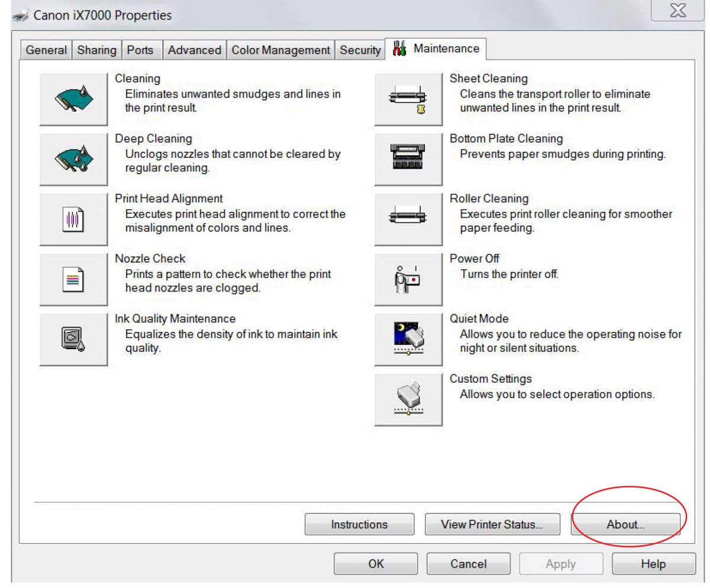
Task: Switch to the General tab
Action: 46,50
